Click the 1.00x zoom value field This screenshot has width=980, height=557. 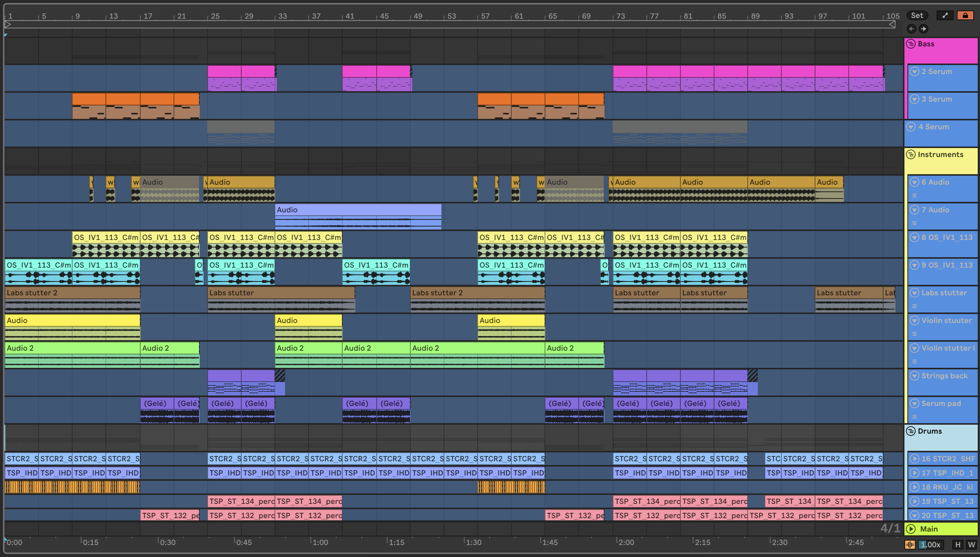[x=931, y=544]
